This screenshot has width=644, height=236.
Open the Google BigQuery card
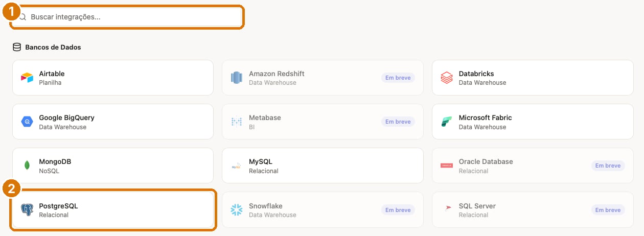[x=113, y=122]
